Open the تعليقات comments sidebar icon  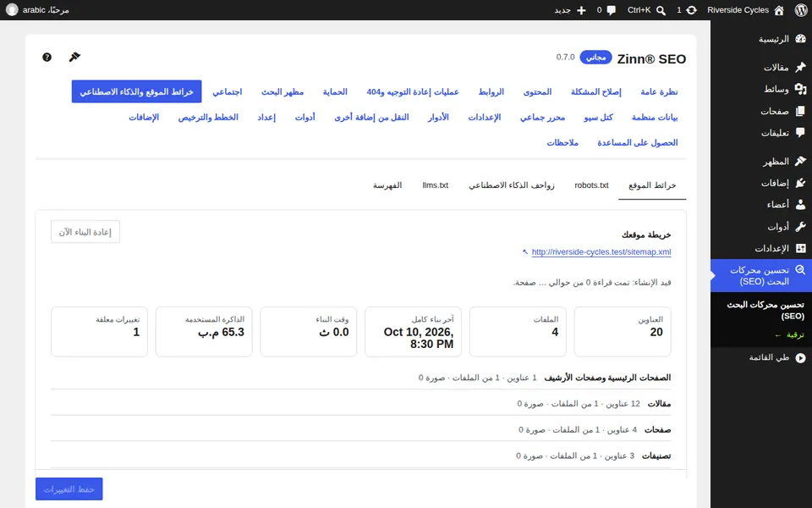point(801,133)
